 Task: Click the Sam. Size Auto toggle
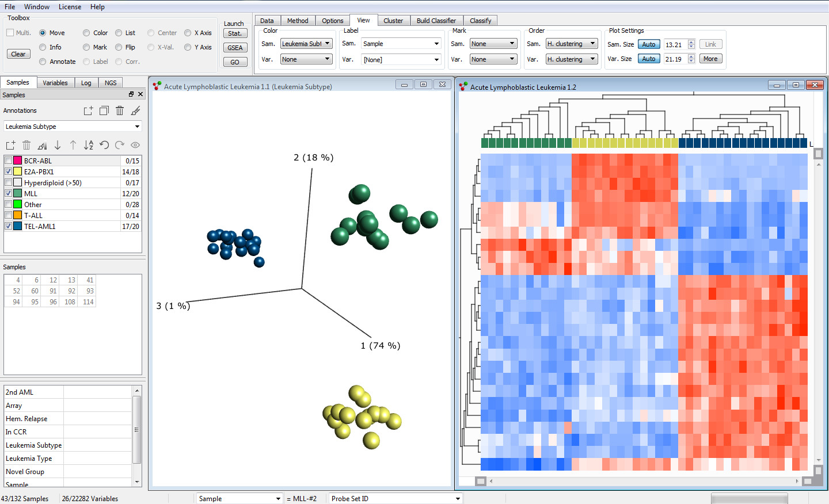pyautogui.click(x=649, y=43)
